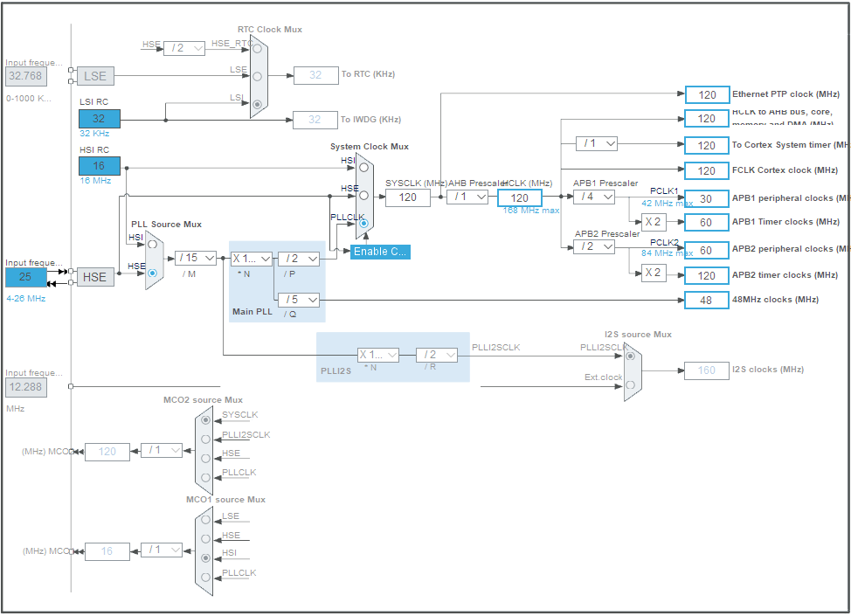Image resolution: width=851 pixels, height=616 pixels.
Task: Open the MCO1 /1 divider dropdown
Action: pos(161,550)
